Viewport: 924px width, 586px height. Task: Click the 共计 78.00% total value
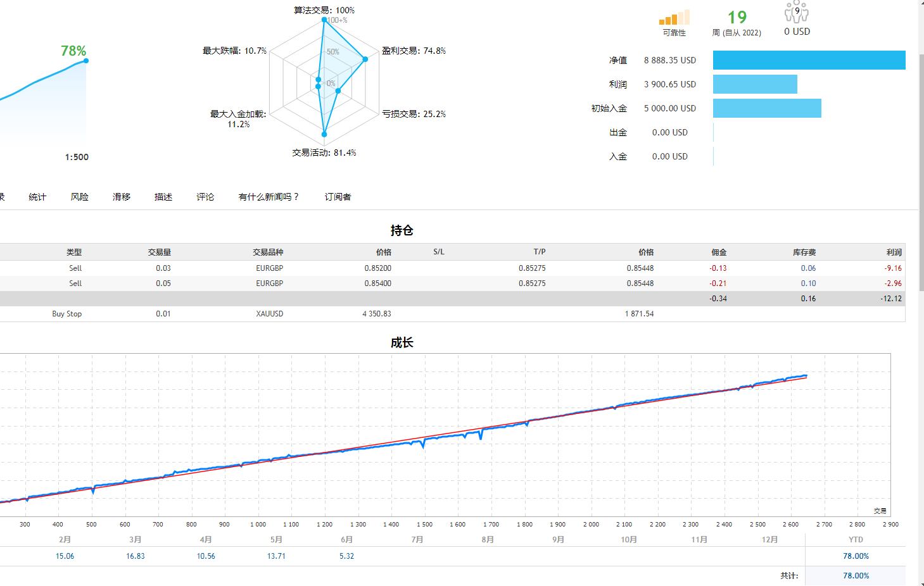tap(856, 576)
